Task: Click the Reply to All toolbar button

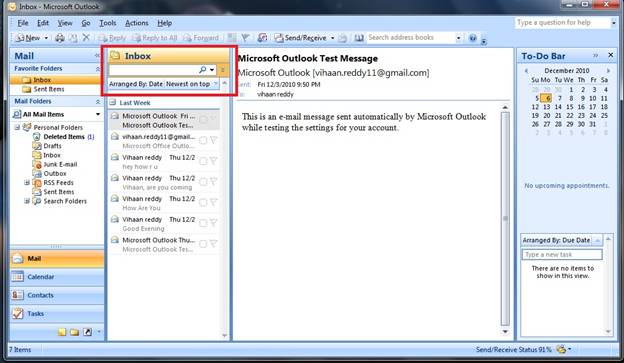Action: click(155, 38)
